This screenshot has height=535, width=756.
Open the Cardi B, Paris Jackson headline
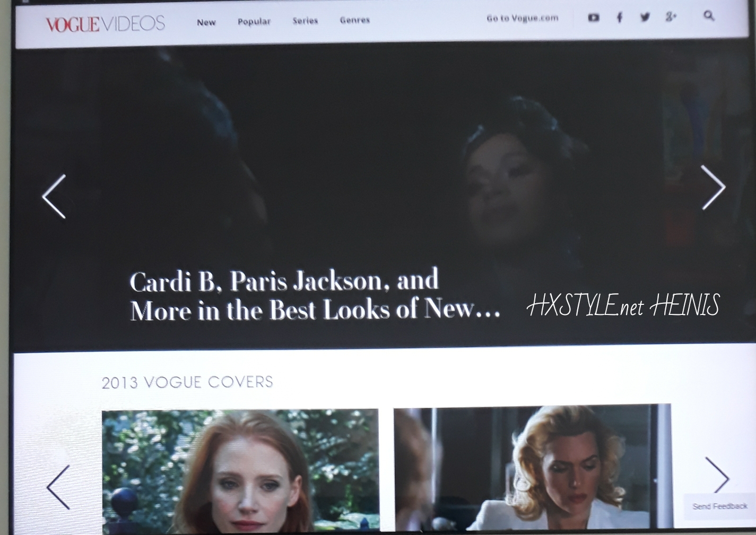pos(314,296)
